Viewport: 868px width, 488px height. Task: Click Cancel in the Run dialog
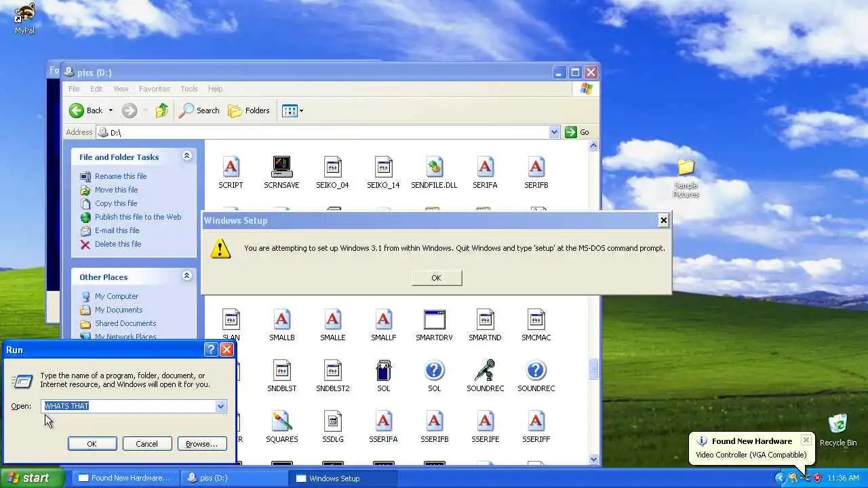click(146, 444)
